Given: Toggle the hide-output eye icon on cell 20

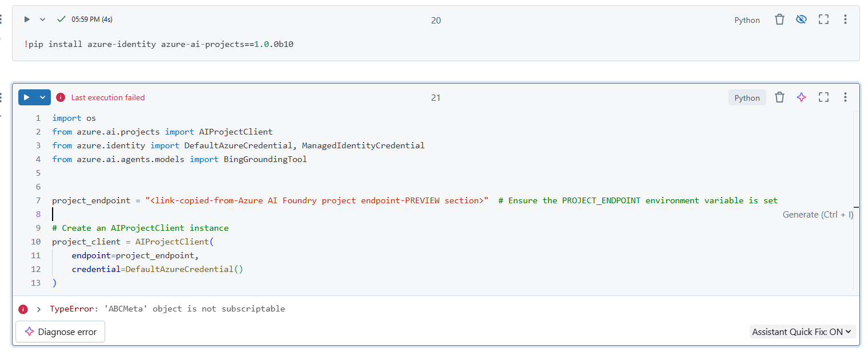Looking at the screenshot, I should (x=801, y=19).
